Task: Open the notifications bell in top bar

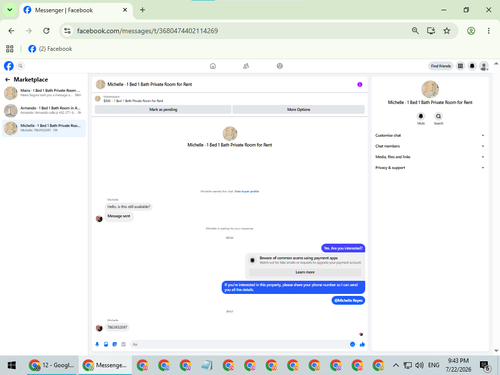Action: (x=472, y=66)
